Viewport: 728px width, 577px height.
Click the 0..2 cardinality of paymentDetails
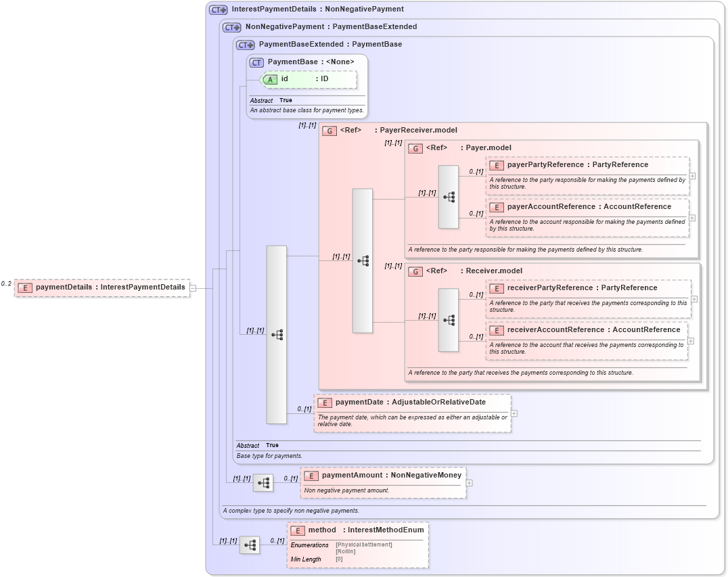pyautogui.click(x=6, y=283)
